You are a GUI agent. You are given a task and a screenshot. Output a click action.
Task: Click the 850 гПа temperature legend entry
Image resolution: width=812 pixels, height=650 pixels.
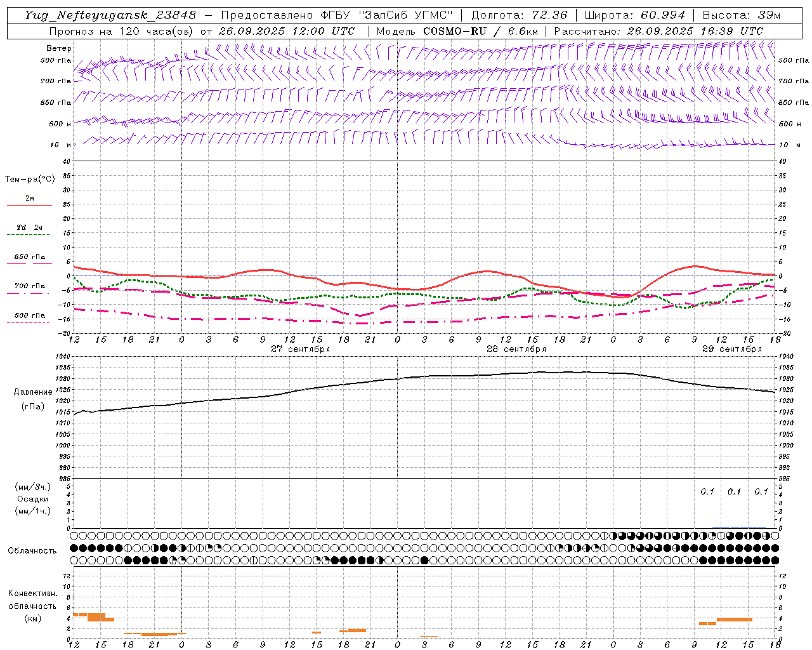click(30, 257)
